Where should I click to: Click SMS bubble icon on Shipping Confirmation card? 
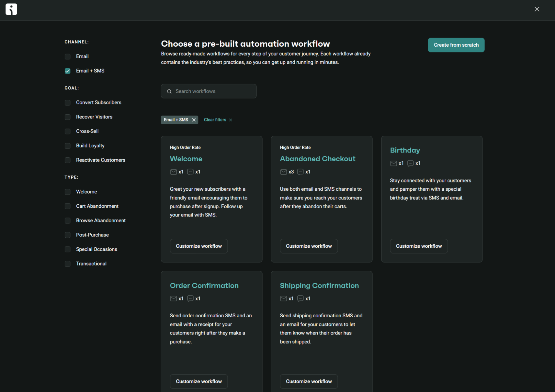coord(300,298)
